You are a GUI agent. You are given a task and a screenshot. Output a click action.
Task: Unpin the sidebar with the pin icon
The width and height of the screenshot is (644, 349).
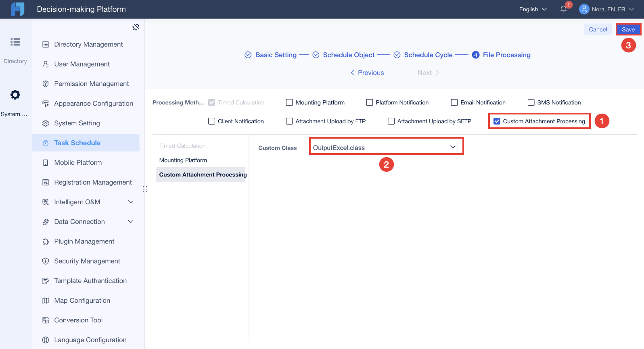(136, 27)
